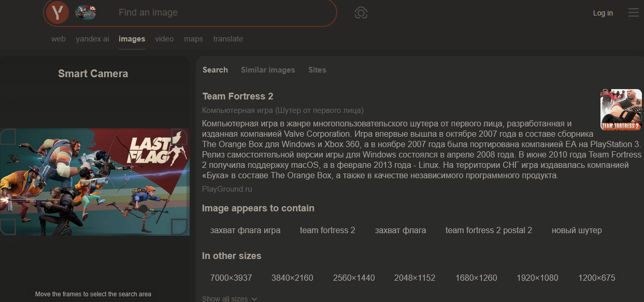The height and width of the screenshot is (302, 644).
Task: Open the 7000×3937 size option
Action: [x=231, y=278]
